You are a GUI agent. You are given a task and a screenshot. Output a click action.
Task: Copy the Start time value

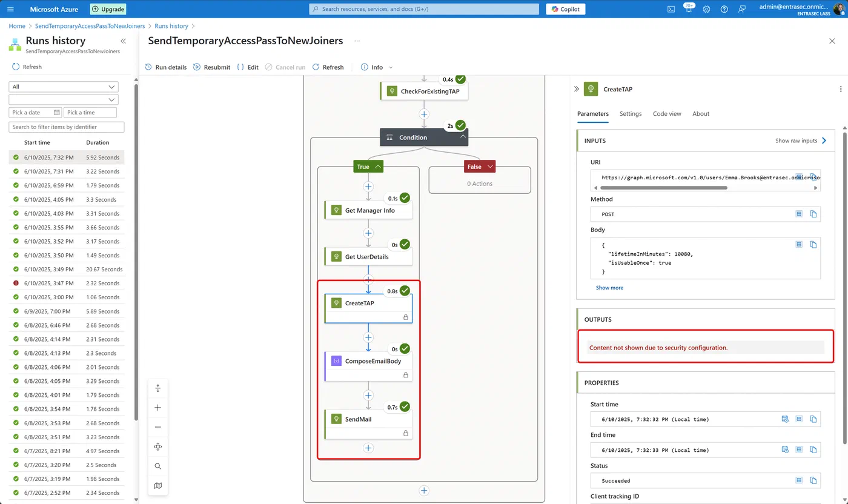click(x=813, y=419)
